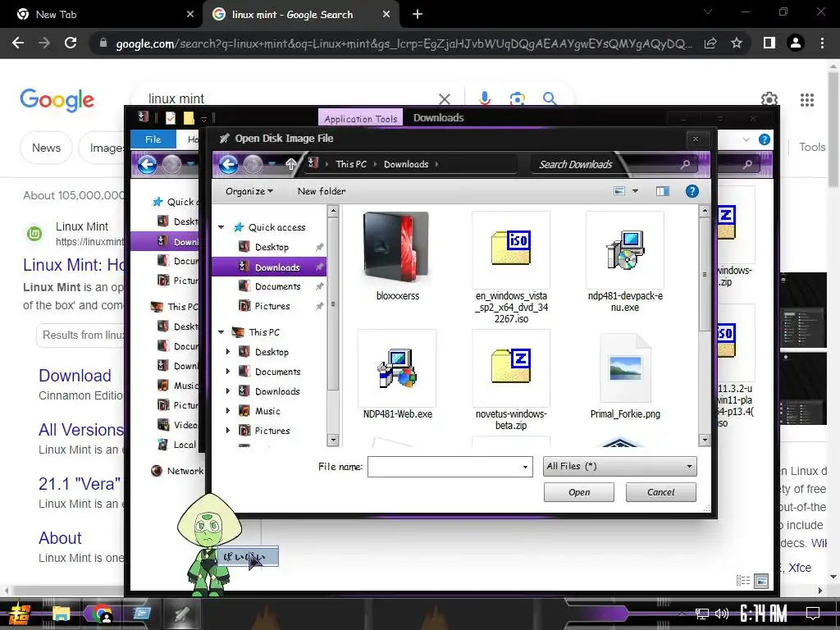Click the dialog Help question mark icon

click(x=692, y=191)
